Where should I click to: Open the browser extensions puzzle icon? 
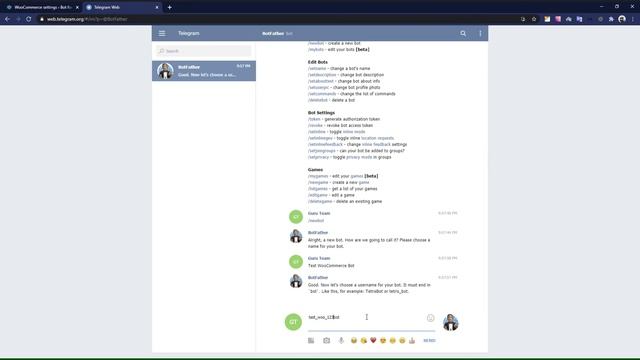click(x=611, y=19)
